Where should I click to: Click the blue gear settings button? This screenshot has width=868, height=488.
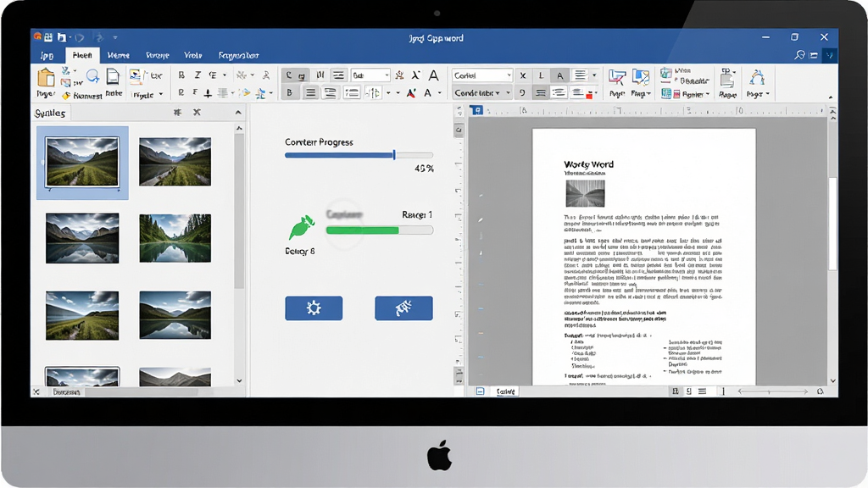[x=314, y=308]
